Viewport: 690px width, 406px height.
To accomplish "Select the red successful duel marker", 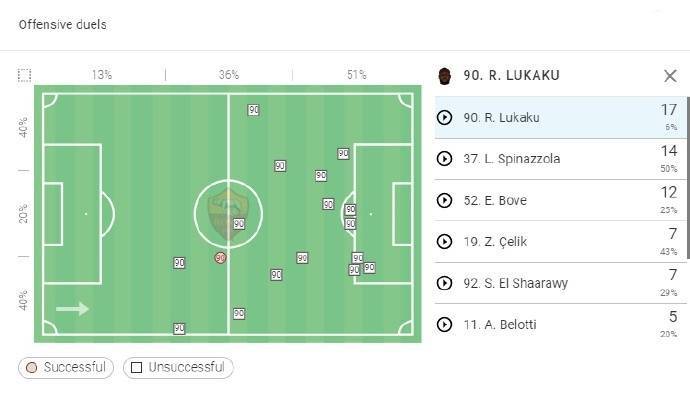I will pos(221,257).
